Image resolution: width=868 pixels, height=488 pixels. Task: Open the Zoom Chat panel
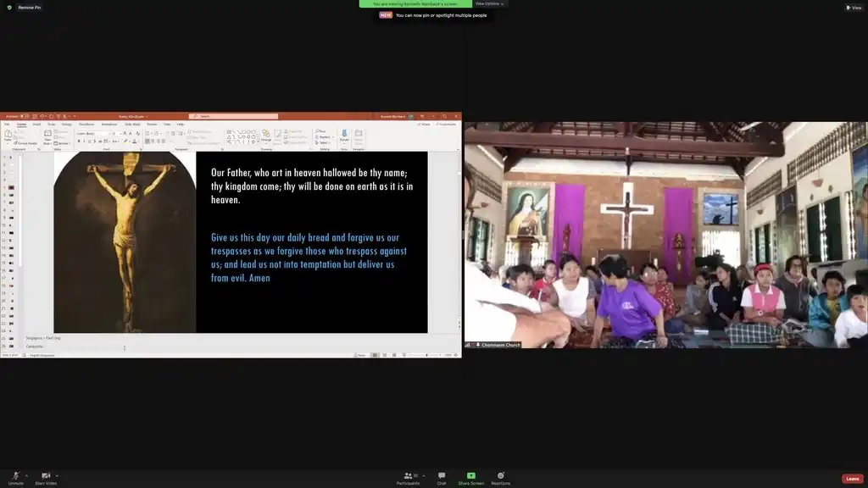pos(441,479)
